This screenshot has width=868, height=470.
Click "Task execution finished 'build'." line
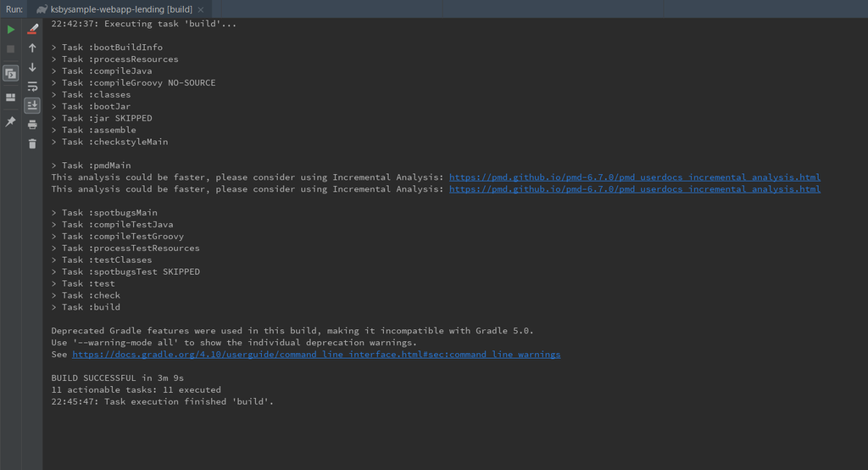click(x=163, y=402)
